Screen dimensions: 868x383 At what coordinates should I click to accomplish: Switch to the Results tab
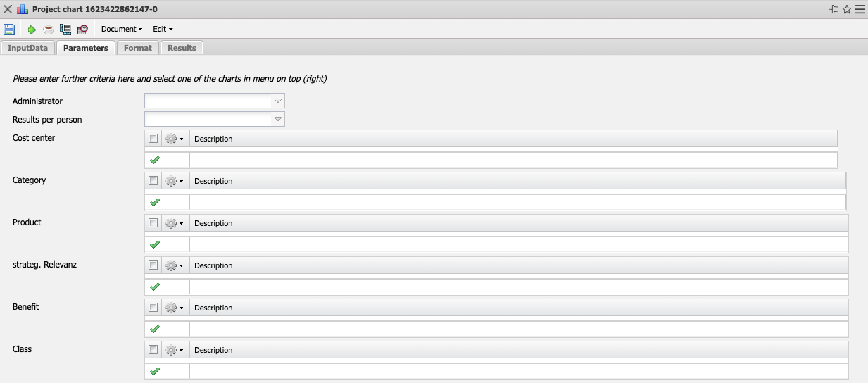[x=182, y=48]
